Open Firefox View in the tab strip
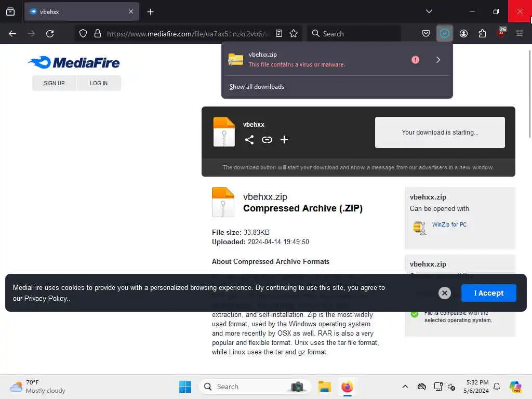Viewport: 532px width, 399px height. click(10, 12)
